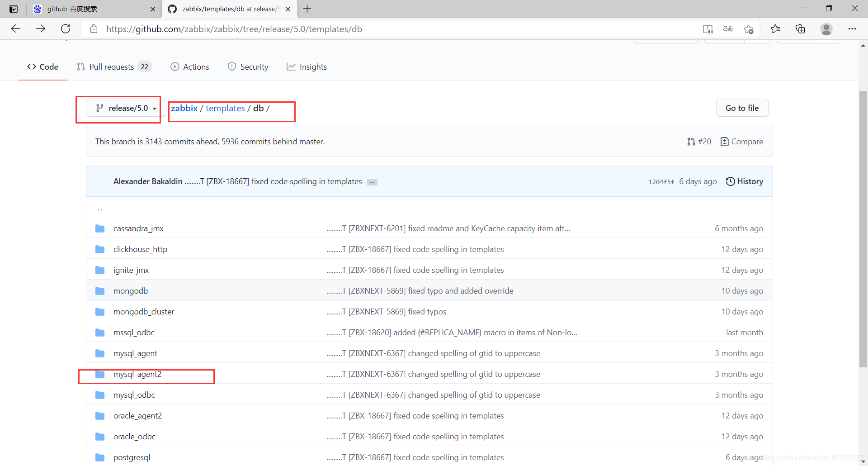Click the cassandra_jmx folder icon
868x466 pixels.
click(100, 228)
